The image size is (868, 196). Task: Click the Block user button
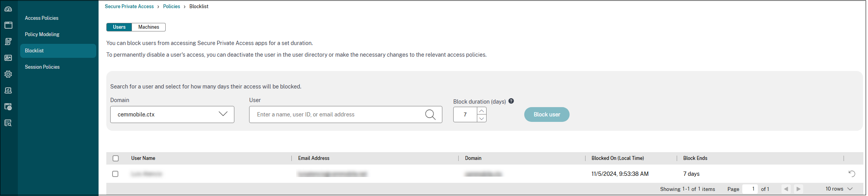click(x=546, y=114)
